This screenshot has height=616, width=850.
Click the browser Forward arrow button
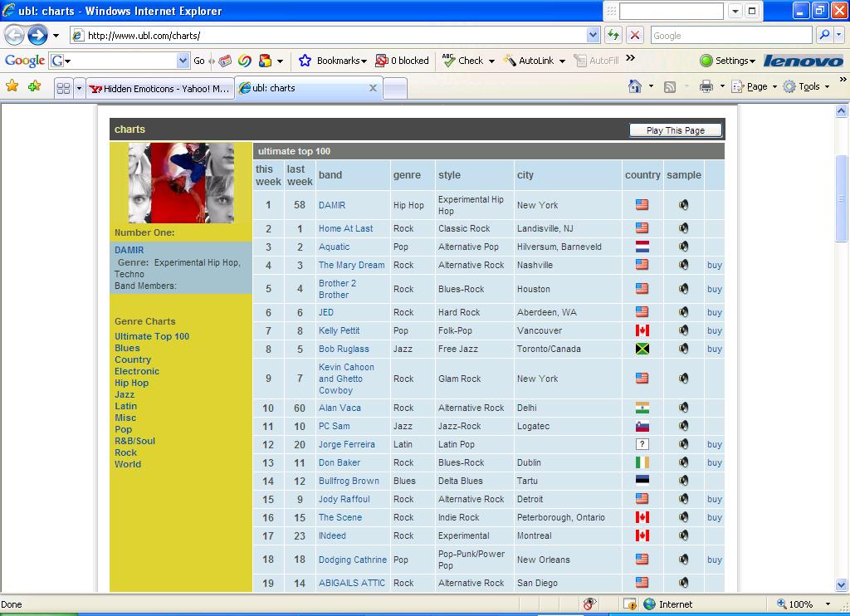pyautogui.click(x=37, y=36)
